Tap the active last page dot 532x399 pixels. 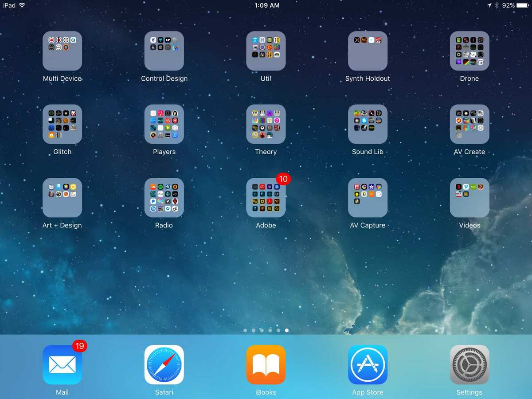pos(287,330)
